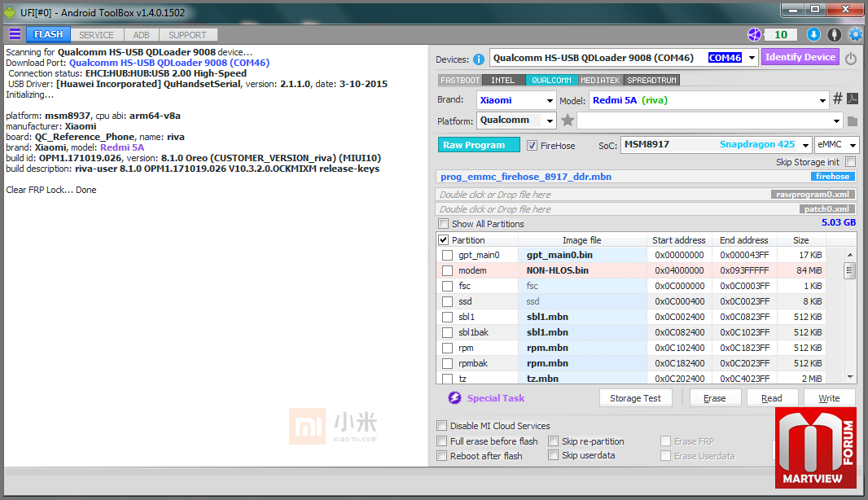
Task: Open the Platform dropdown showing Qualcomm
Action: [516, 121]
